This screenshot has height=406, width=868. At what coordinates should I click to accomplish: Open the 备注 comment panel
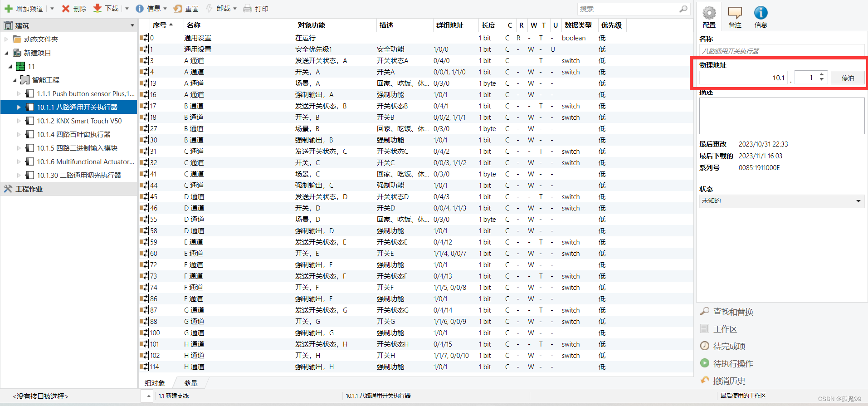click(735, 17)
